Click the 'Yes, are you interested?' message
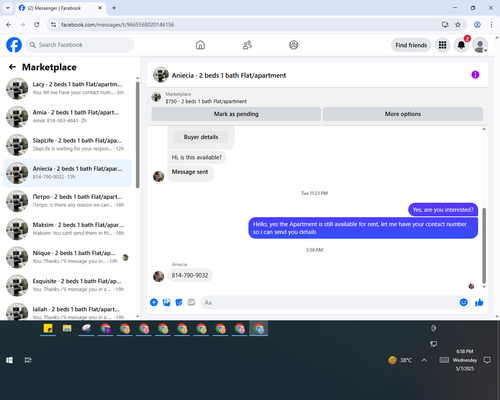Image resolution: width=500 pixels, height=400 pixels. pyautogui.click(x=443, y=210)
